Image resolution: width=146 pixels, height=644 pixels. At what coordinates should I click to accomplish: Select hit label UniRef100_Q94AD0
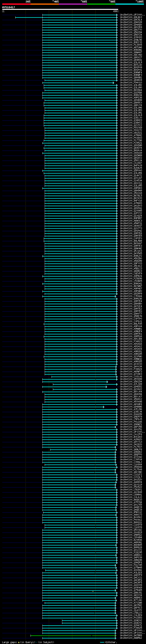tap(131, 25)
